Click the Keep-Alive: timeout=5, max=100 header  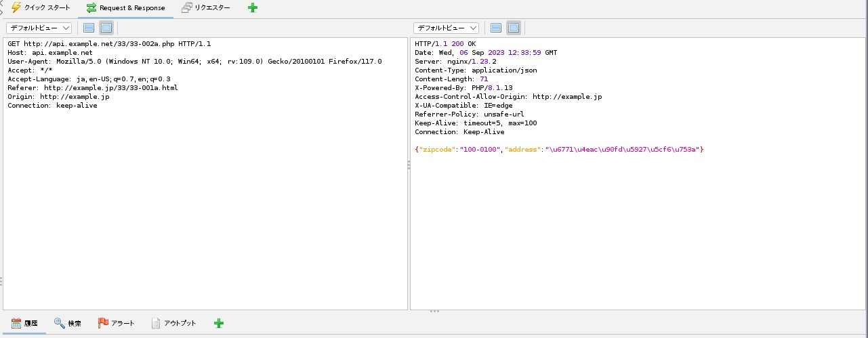tap(476, 123)
